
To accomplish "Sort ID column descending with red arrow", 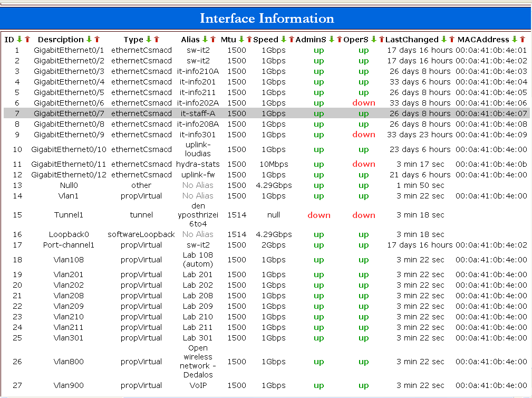I will (x=27, y=40).
